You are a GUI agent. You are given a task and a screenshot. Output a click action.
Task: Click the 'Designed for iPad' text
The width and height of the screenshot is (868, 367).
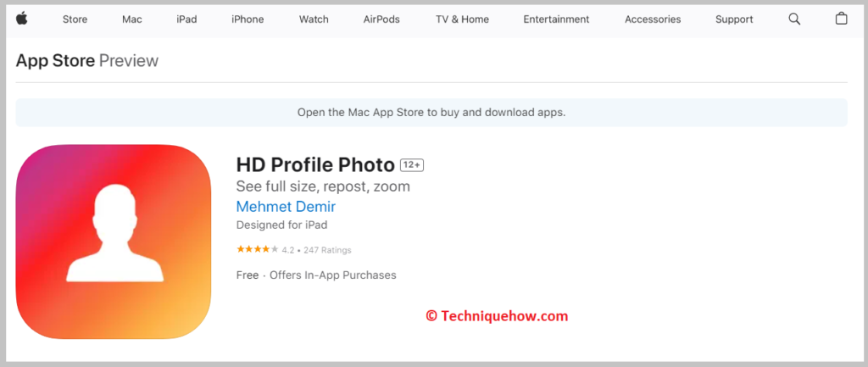(281, 225)
